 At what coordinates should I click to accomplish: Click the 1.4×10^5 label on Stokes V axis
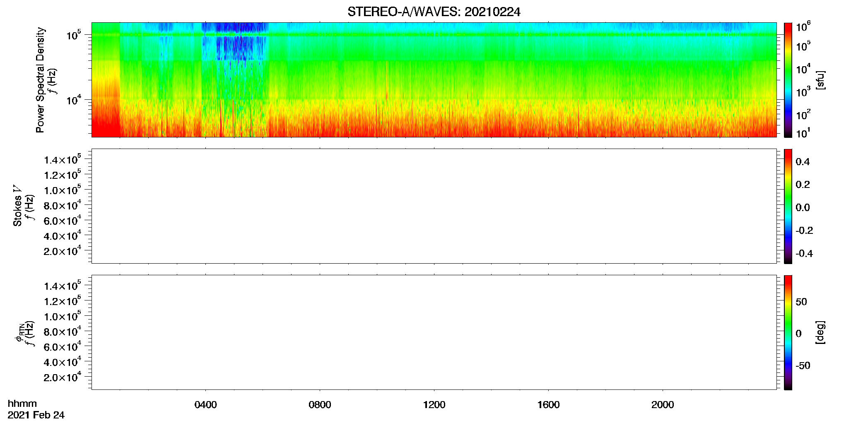click(x=63, y=159)
